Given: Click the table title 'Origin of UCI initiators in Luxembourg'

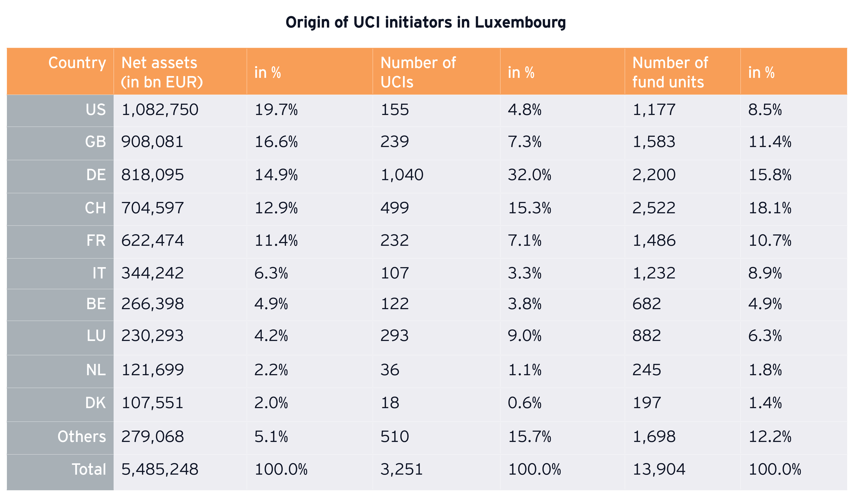Looking at the screenshot, I should click(425, 22).
